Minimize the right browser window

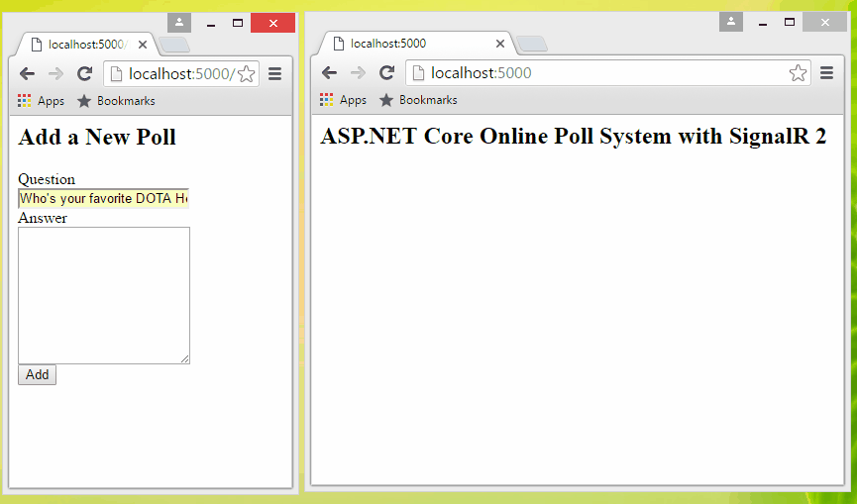coord(763,22)
